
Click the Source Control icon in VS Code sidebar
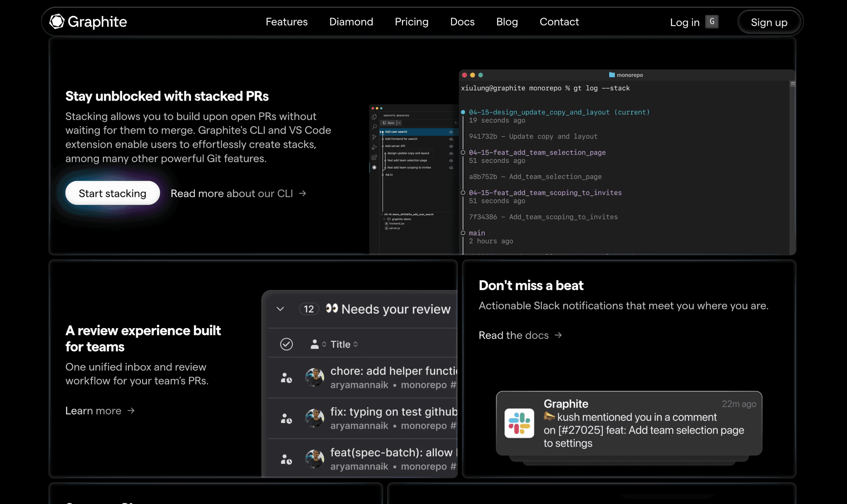374,137
